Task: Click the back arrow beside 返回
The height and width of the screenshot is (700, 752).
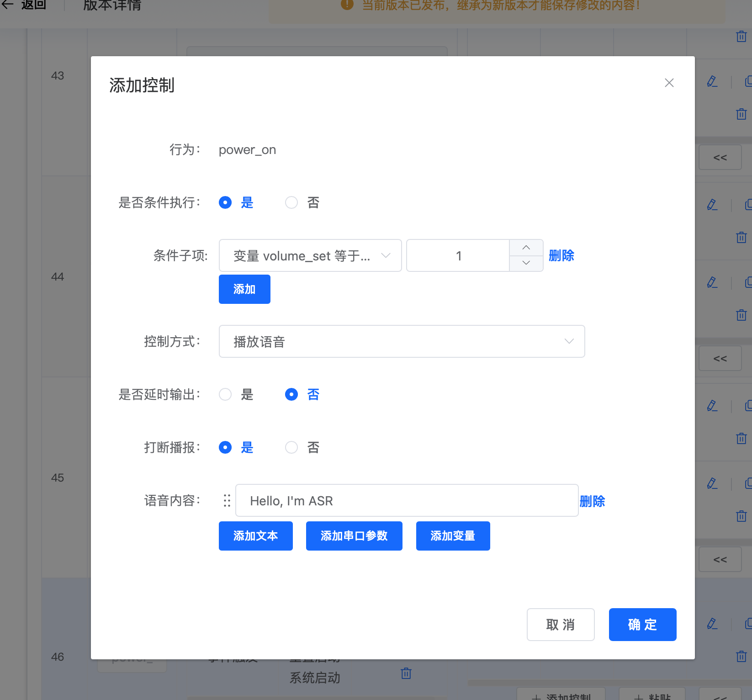Action: click(8, 5)
